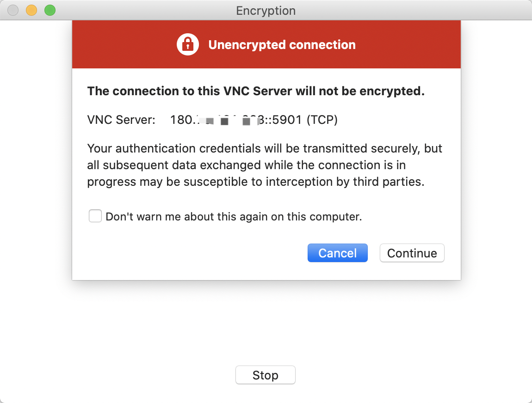Click the authentication credentials paragraph text

(265, 149)
